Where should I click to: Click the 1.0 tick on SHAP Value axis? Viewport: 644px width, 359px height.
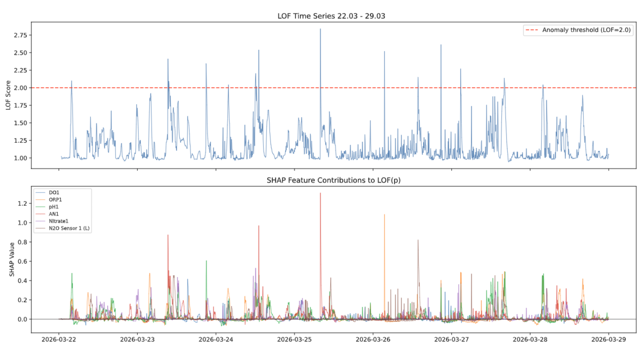[23, 223]
